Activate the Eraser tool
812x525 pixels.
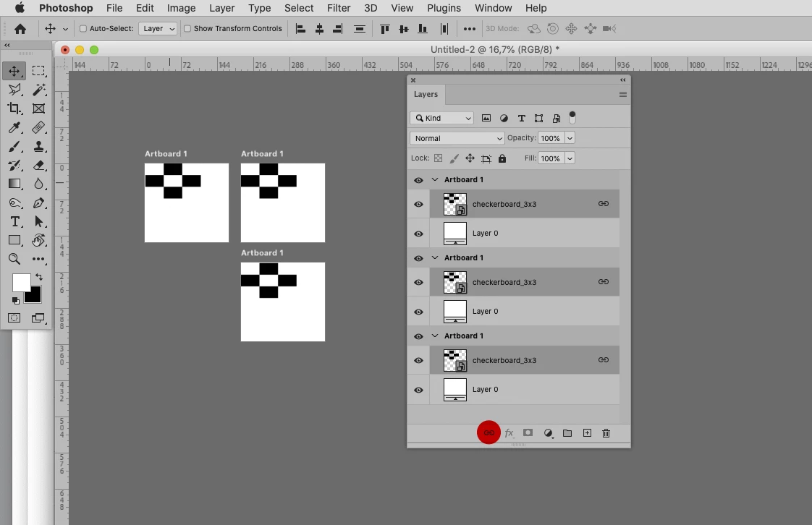pos(38,165)
